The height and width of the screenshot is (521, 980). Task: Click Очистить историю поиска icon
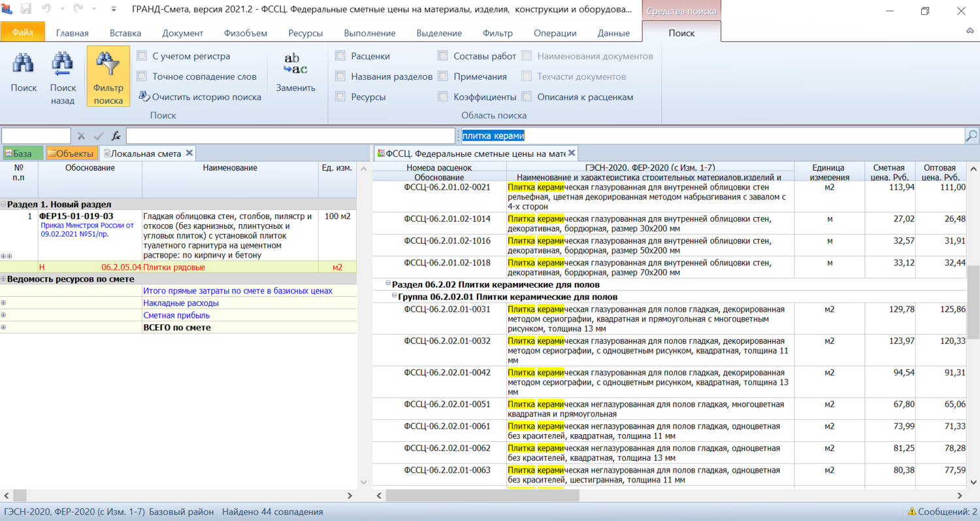click(x=144, y=96)
